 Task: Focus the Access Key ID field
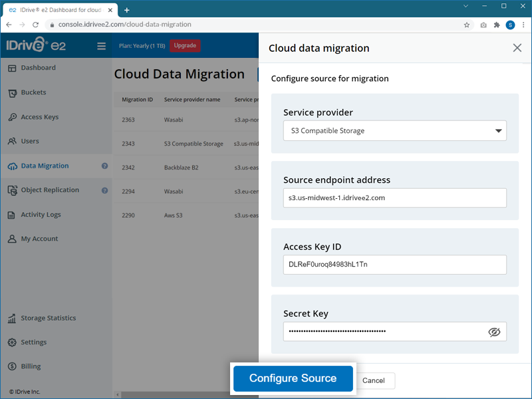pos(395,265)
